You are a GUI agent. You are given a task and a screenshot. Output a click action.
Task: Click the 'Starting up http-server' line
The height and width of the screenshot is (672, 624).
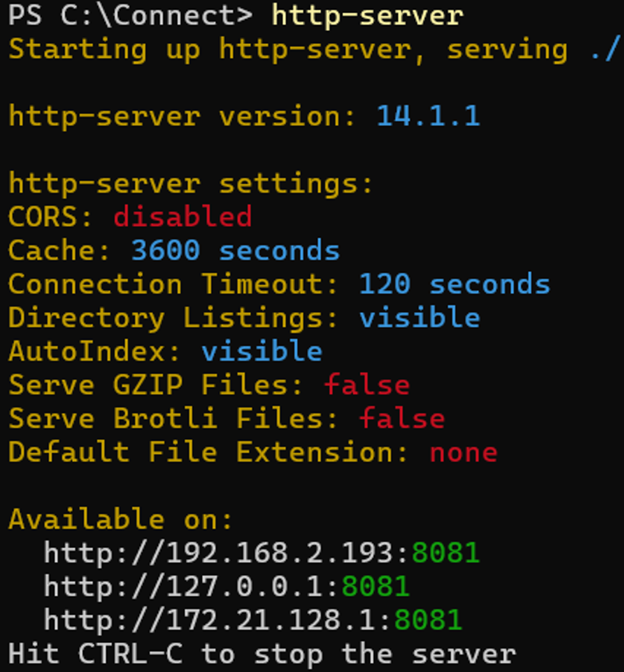click(x=314, y=49)
